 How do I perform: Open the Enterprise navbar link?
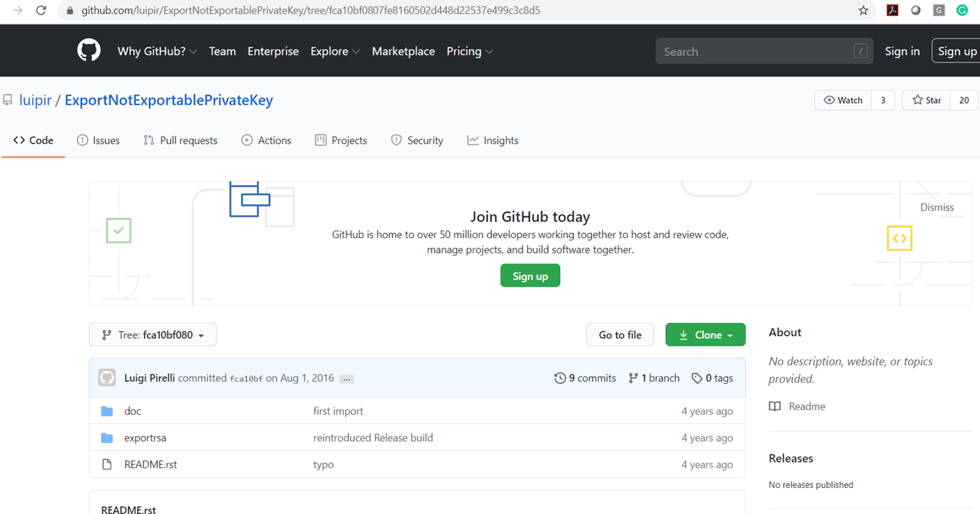click(273, 52)
